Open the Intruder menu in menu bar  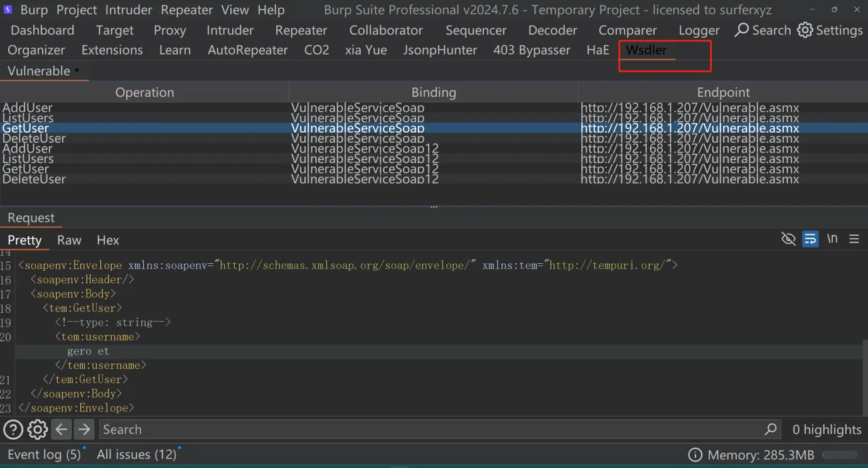pos(129,10)
